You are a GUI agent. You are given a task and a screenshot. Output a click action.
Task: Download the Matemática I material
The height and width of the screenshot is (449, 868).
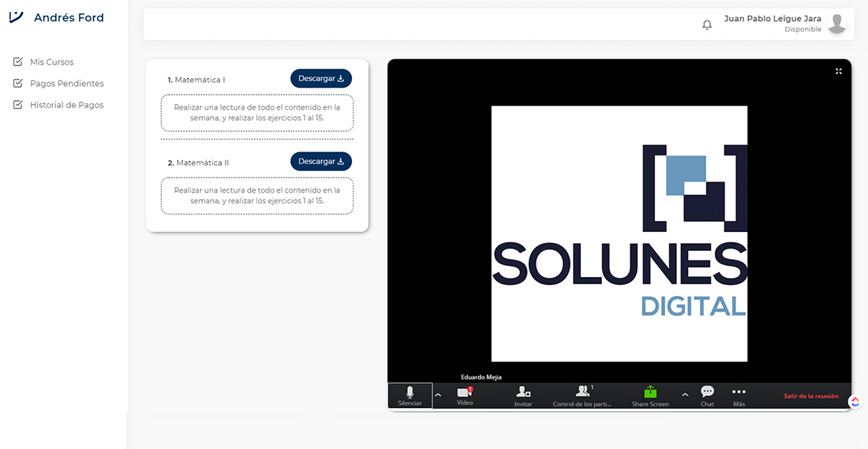pyautogui.click(x=321, y=79)
